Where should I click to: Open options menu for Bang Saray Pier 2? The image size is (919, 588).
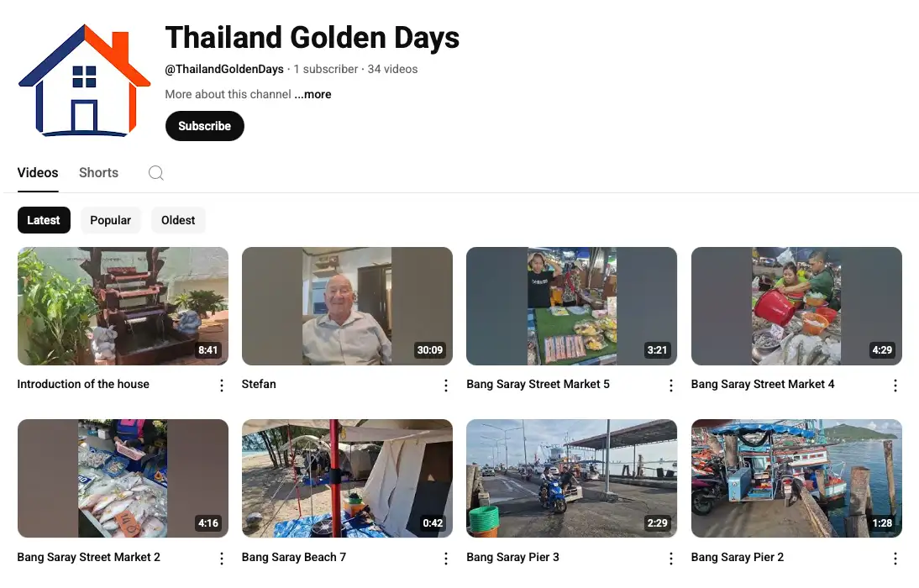point(895,559)
